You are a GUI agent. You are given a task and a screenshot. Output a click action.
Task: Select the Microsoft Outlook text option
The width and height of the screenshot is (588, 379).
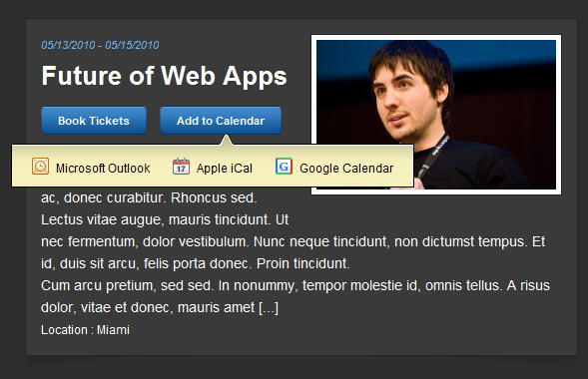[x=103, y=169]
